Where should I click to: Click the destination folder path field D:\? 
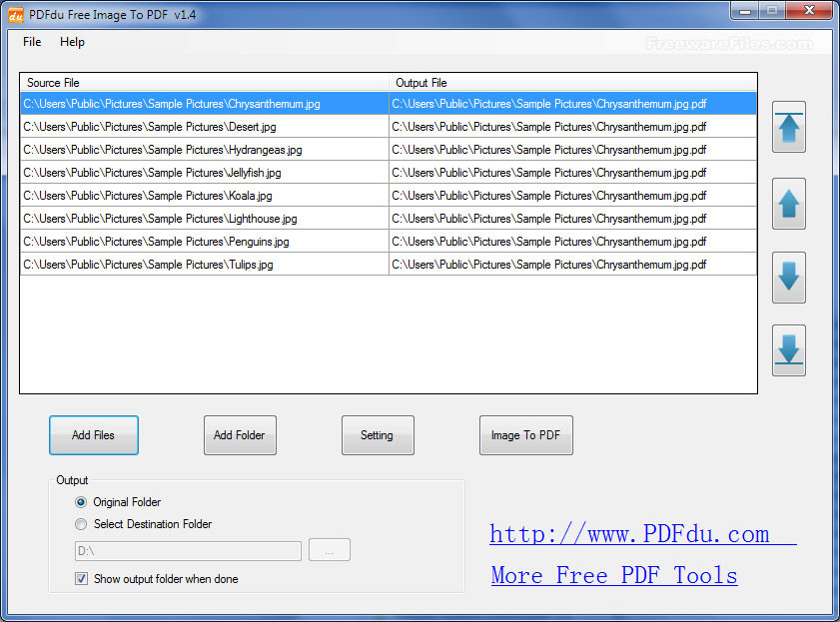click(188, 551)
